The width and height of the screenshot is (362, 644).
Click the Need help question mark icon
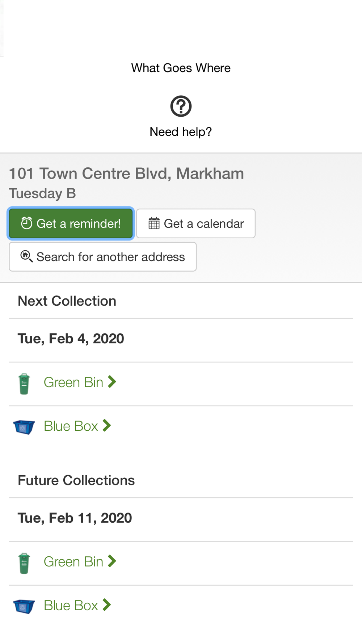tap(181, 106)
